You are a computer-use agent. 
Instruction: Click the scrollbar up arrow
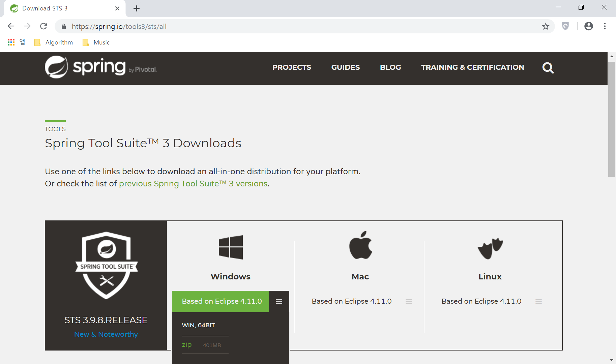coord(612,56)
